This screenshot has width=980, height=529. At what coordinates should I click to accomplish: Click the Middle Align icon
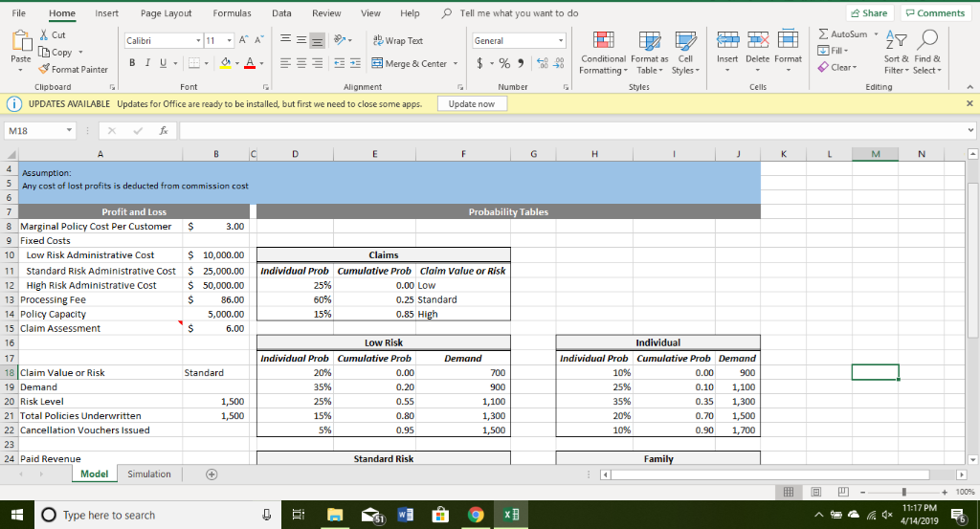click(301, 40)
